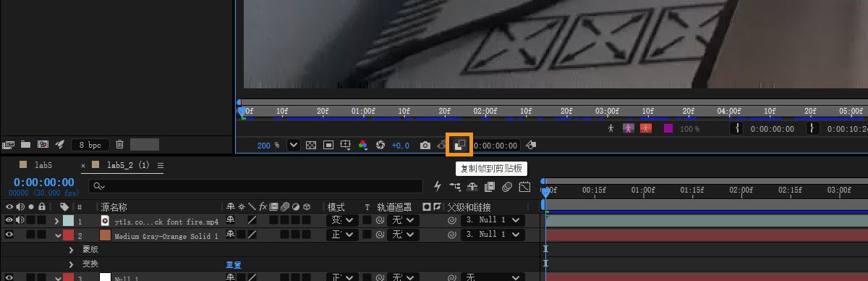
Task: Expand layer 1 properties
Action: [x=57, y=220]
